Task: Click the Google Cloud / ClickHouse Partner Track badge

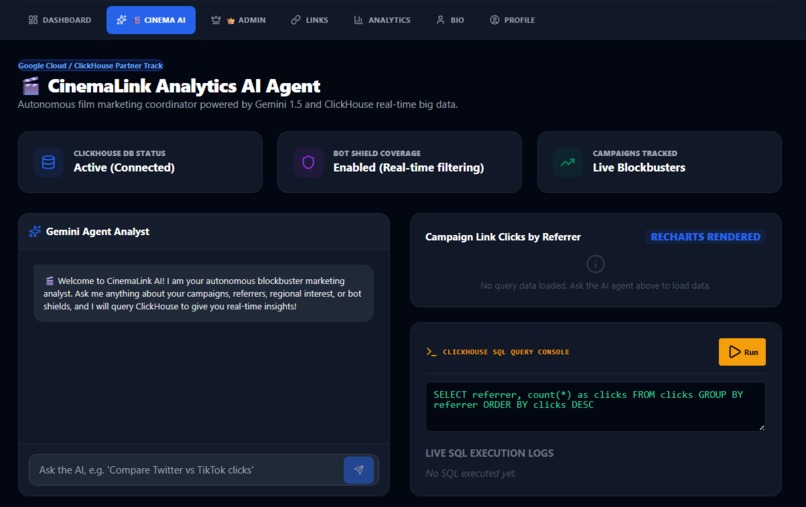Action: click(90, 66)
